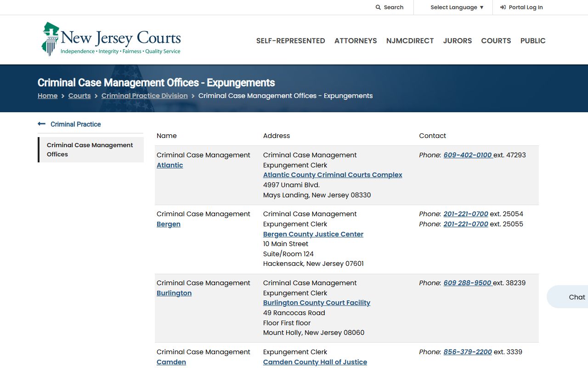Open the New Jersey Courts logo homepage
This screenshot has height=368, width=588.
[x=111, y=39]
